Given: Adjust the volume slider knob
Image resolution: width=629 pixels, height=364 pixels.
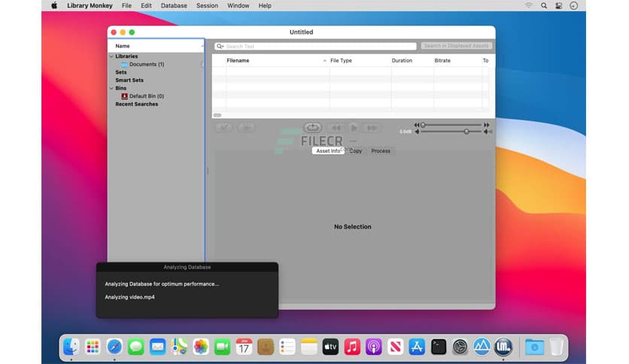Looking at the screenshot, I should click(466, 132).
